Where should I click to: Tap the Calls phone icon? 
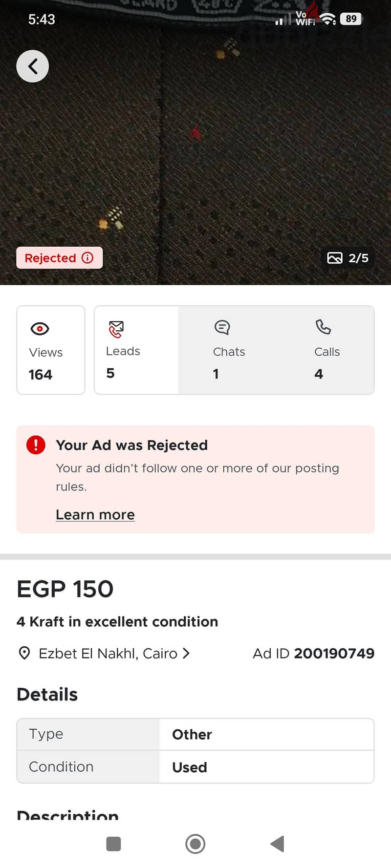(323, 327)
